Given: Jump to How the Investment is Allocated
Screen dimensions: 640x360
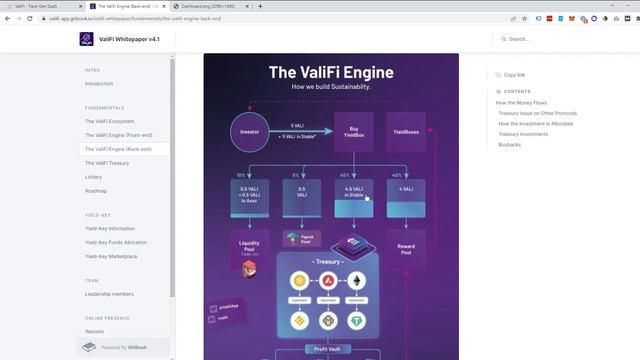Looking at the screenshot, I should [536, 124].
